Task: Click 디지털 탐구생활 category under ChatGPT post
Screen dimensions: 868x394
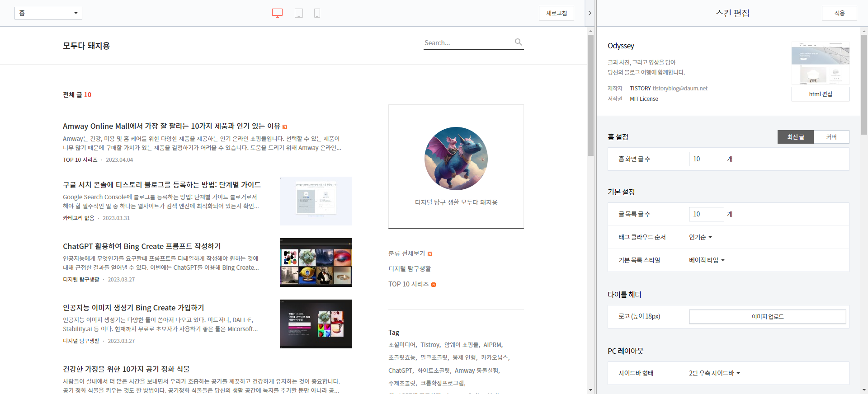Action: [81, 280]
